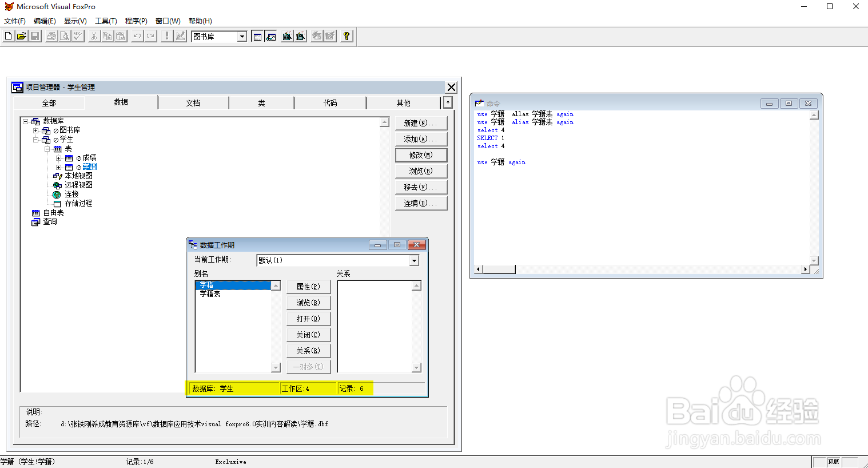The width and height of the screenshot is (868, 468).
Task: Click the 新建(N)... button
Action: coord(421,123)
